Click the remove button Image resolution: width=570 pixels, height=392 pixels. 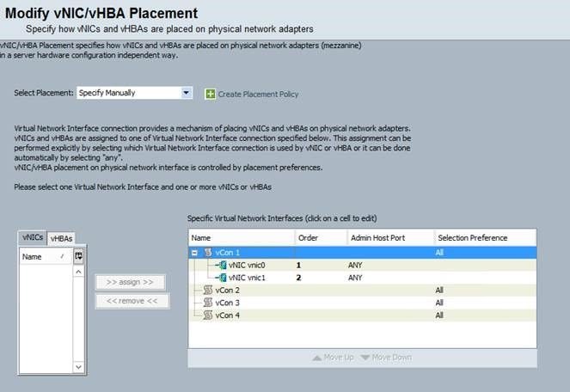click(132, 300)
